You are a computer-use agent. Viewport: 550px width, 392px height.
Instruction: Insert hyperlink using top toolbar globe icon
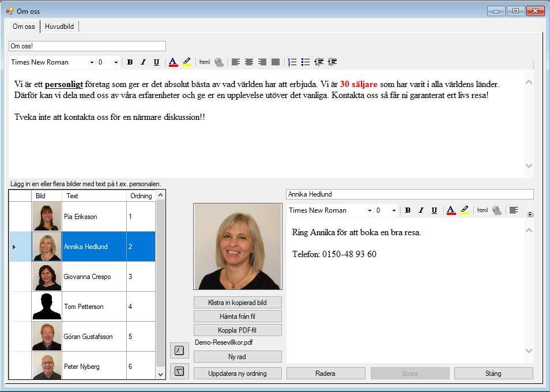pos(219,62)
